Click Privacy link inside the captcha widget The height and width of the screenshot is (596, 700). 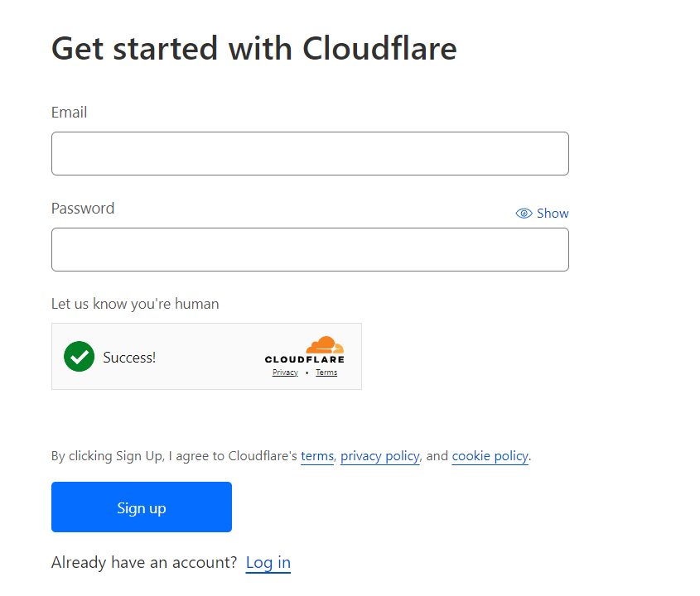pyautogui.click(x=285, y=372)
